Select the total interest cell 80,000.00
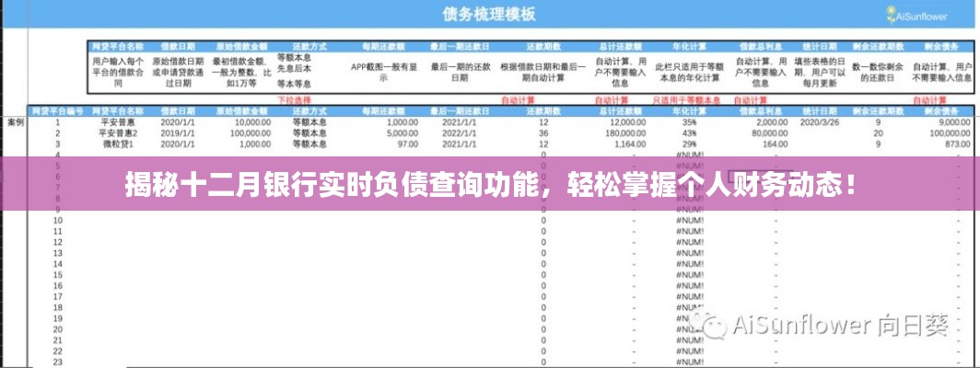The image size is (980, 368). click(769, 133)
